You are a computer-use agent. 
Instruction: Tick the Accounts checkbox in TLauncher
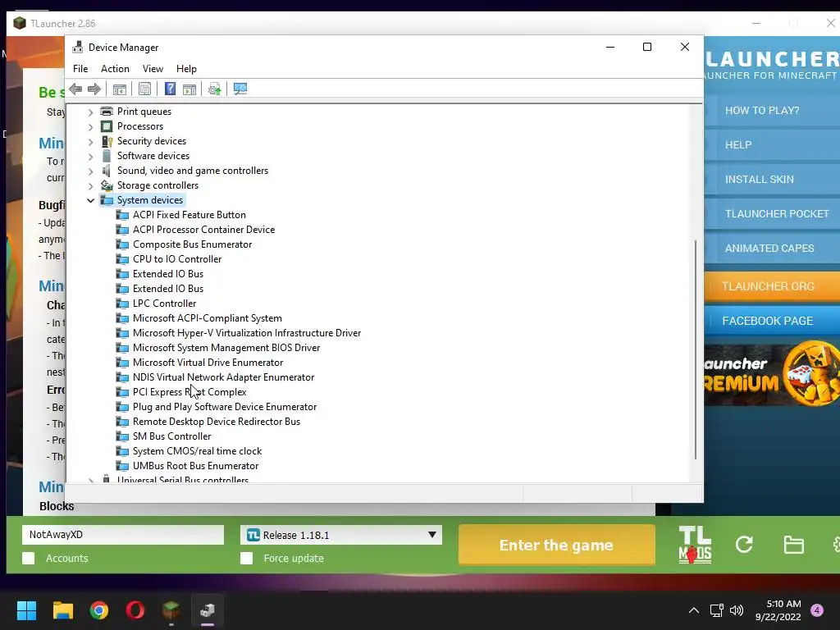[x=29, y=558]
